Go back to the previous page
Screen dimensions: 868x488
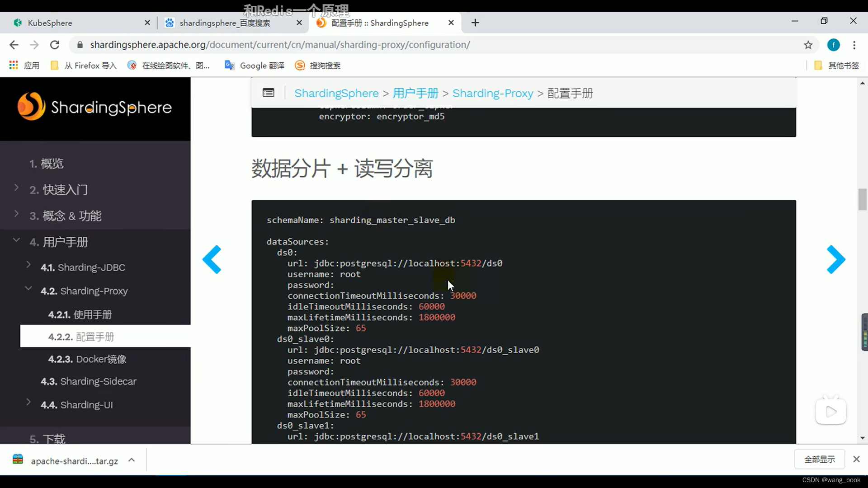[14, 45]
